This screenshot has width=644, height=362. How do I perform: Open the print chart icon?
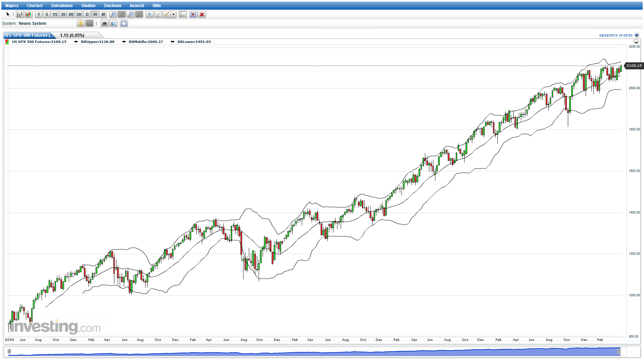coord(105,23)
